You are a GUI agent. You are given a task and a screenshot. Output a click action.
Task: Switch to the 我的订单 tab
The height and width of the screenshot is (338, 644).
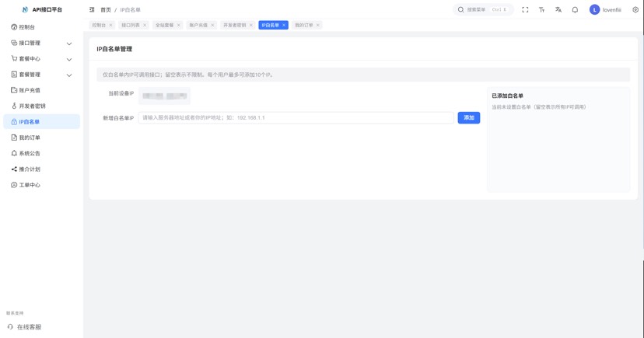pos(303,25)
